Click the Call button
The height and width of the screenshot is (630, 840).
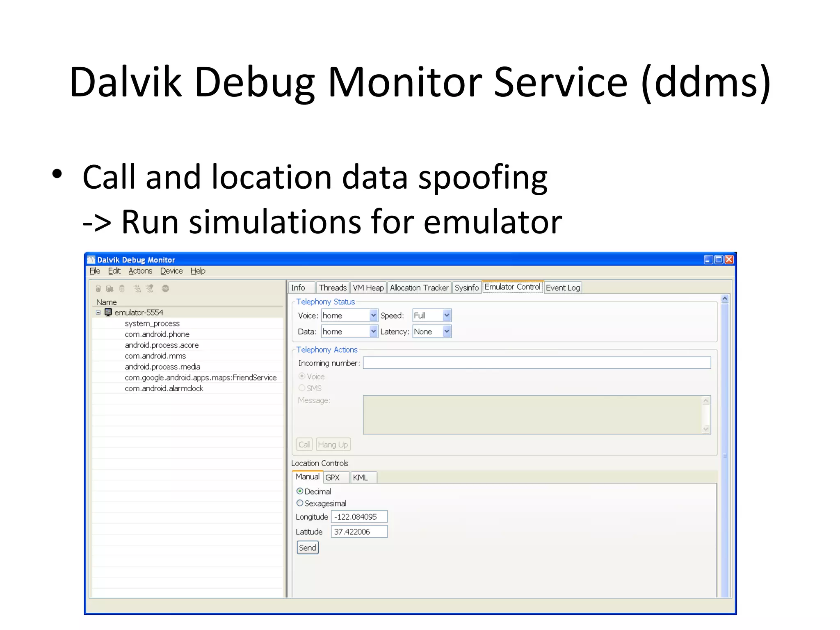[x=304, y=445]
